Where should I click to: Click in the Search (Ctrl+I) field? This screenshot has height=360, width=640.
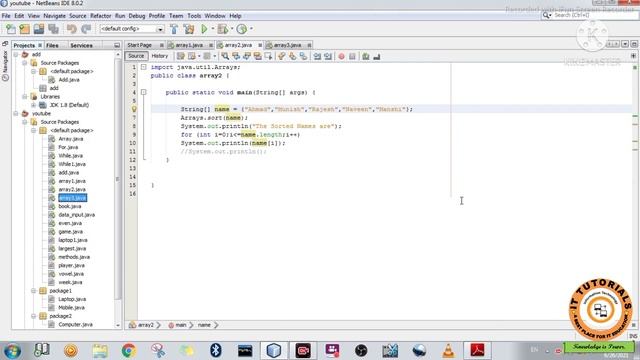[590, 15]
